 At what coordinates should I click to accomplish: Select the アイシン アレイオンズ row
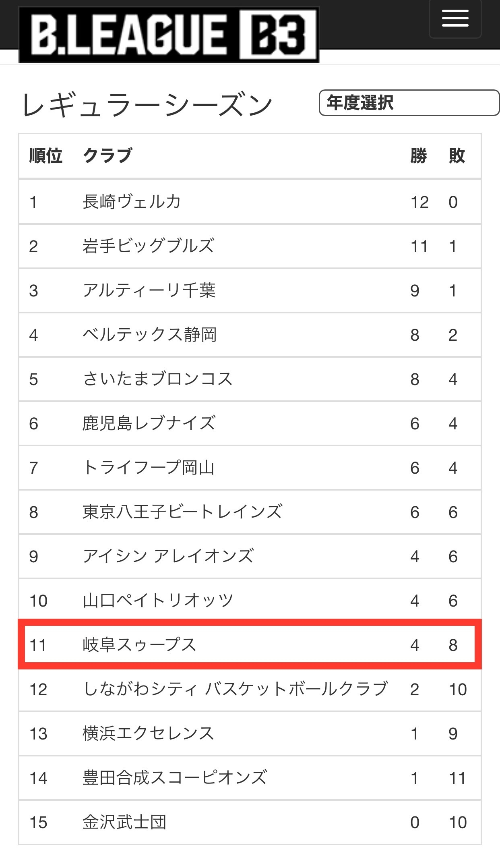250,556
